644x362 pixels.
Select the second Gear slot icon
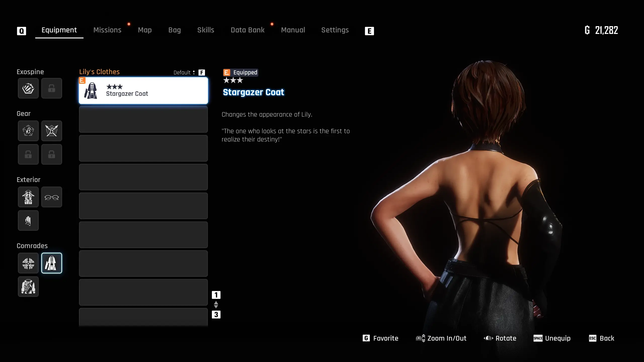[x=52, y=131]
